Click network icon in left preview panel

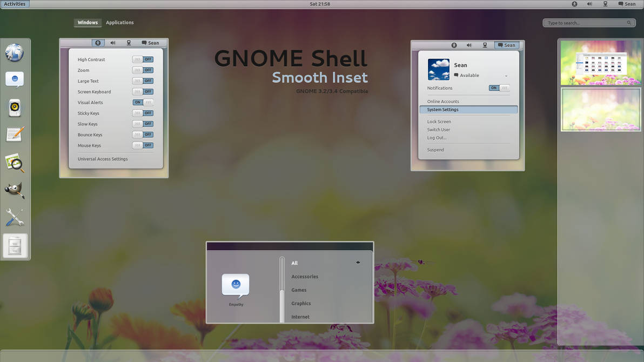click(129, 43)
